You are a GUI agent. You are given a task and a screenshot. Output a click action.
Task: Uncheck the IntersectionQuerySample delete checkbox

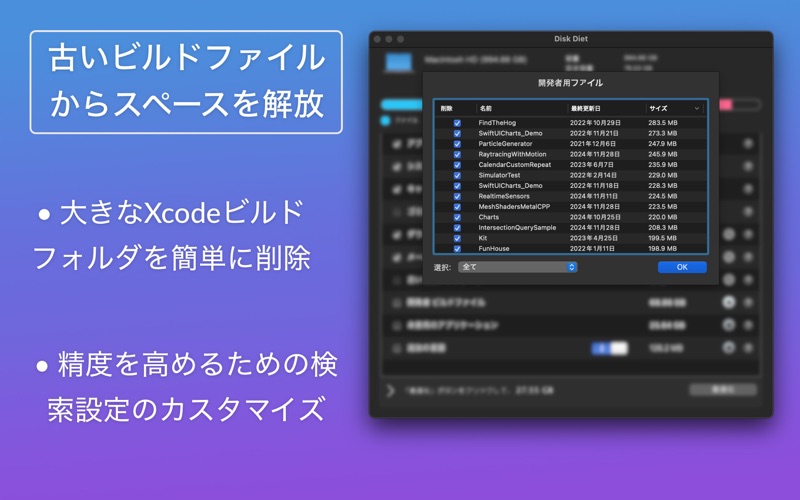(457, 228)
